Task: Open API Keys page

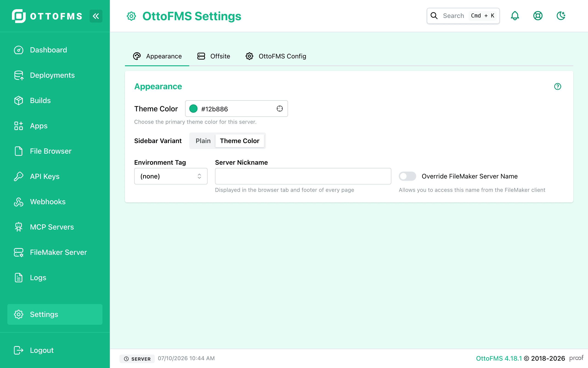Action: (55, 176)
